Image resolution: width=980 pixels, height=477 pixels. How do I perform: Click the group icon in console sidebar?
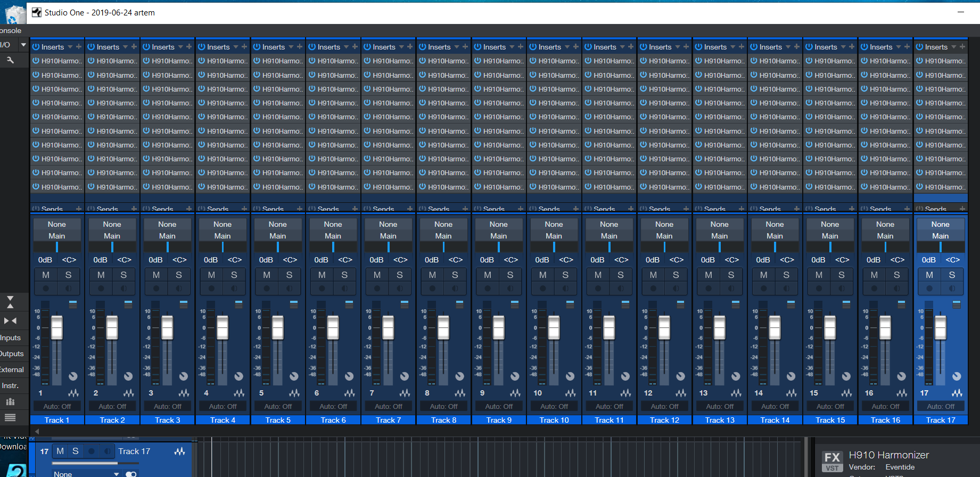tap(10, 401)
